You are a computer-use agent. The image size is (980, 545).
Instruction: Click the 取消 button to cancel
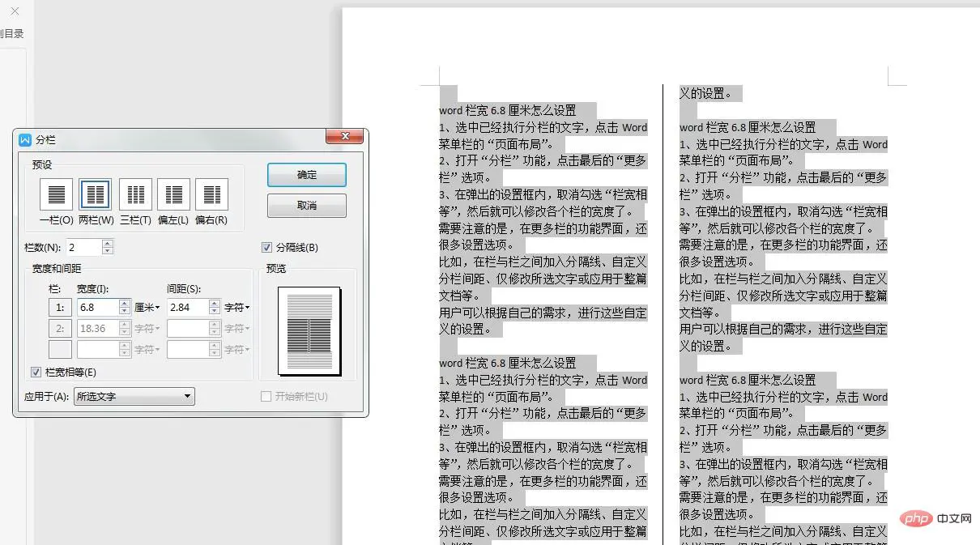tap(307, 206)
